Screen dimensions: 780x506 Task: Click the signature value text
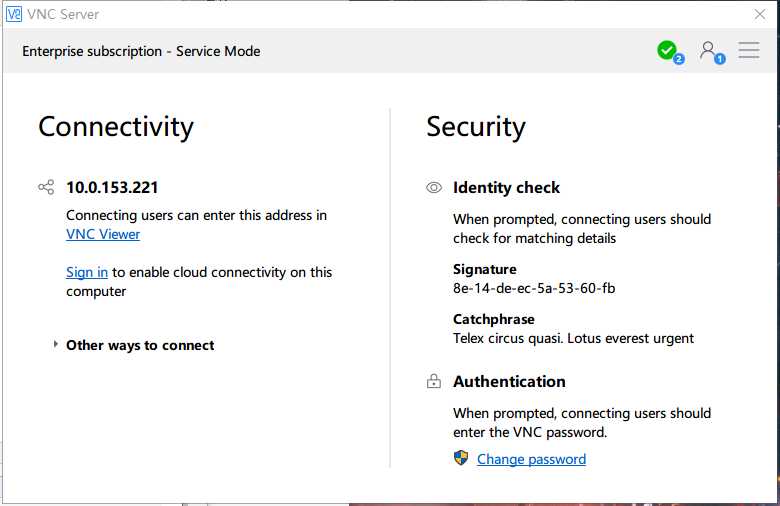(534, 288)
